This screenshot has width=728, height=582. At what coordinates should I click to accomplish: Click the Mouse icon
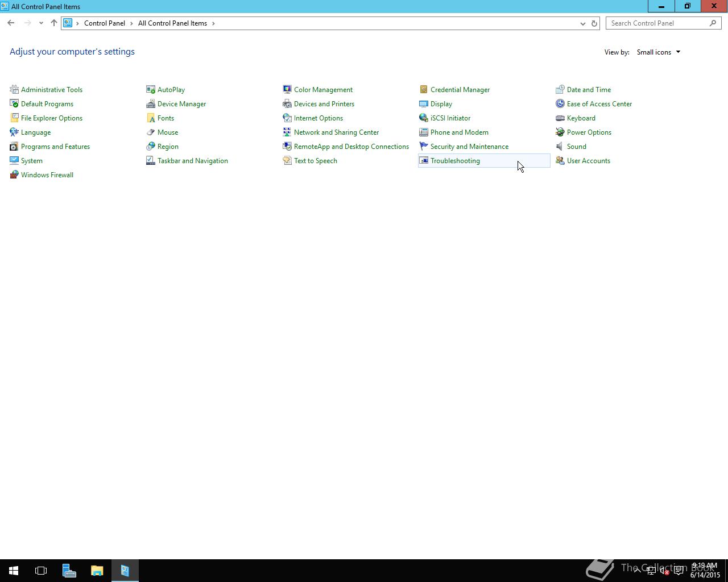[151, 132]
